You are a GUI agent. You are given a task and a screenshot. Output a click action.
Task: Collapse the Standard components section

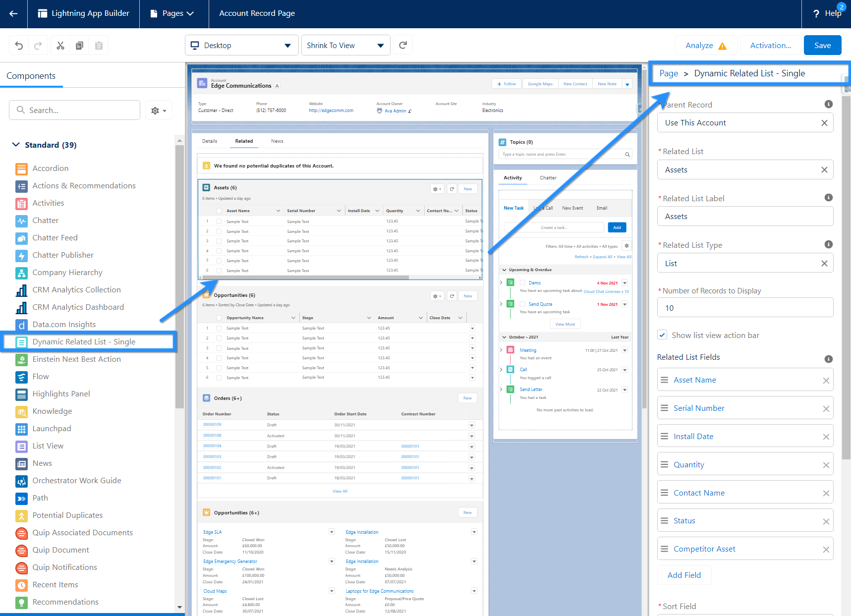click(15, 145)
